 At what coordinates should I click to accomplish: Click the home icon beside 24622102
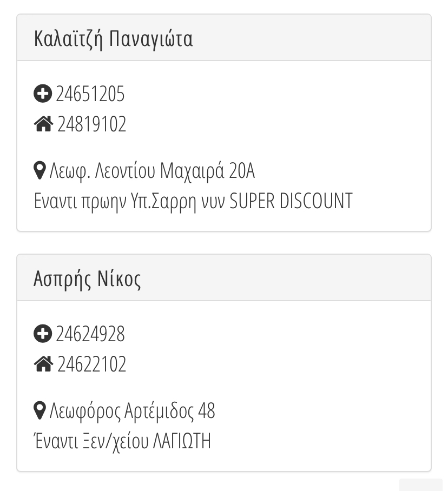click(43, 364)
